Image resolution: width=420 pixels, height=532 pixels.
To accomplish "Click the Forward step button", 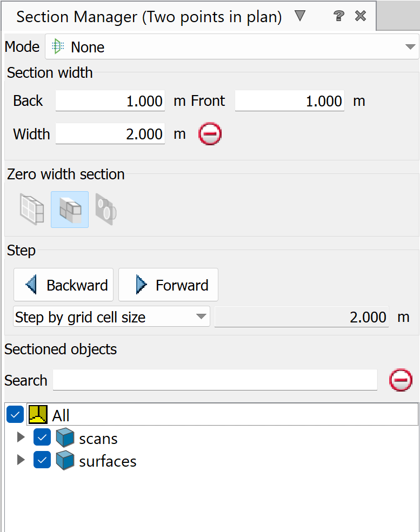I will [x=168, y=285].
